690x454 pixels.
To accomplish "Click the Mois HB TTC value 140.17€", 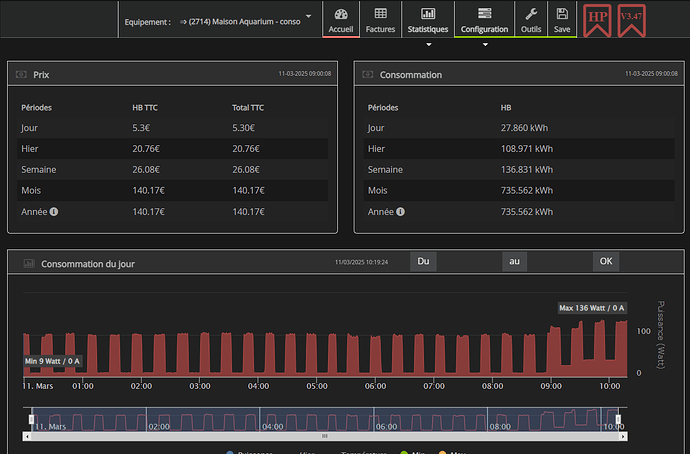I will (149, 190).
